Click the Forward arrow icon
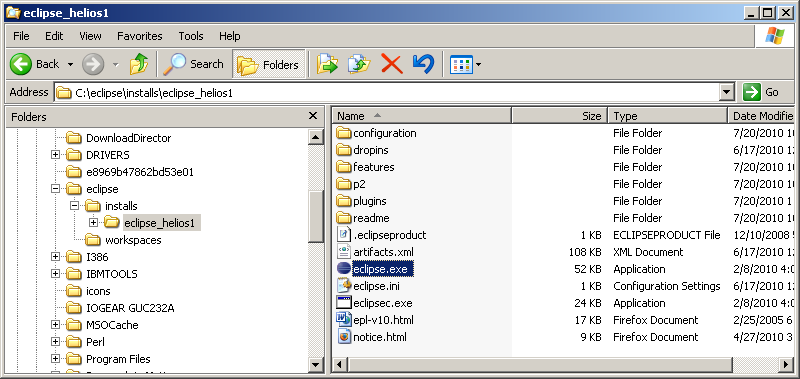The image size is (800, 379). [x=93, y=64]
